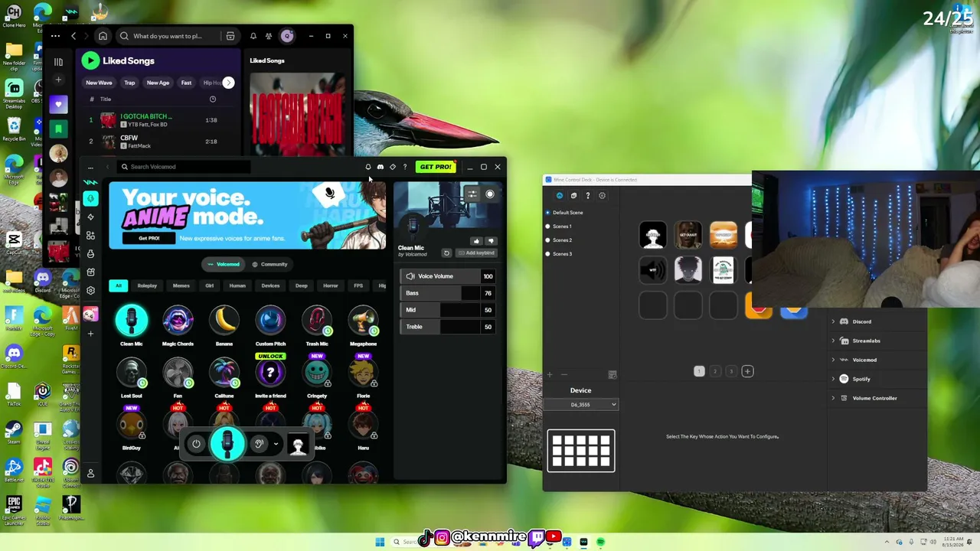Screen dimensions: 980x551
Task: Open dropdown arrow next to ear button
Action: tap(276, 444)
